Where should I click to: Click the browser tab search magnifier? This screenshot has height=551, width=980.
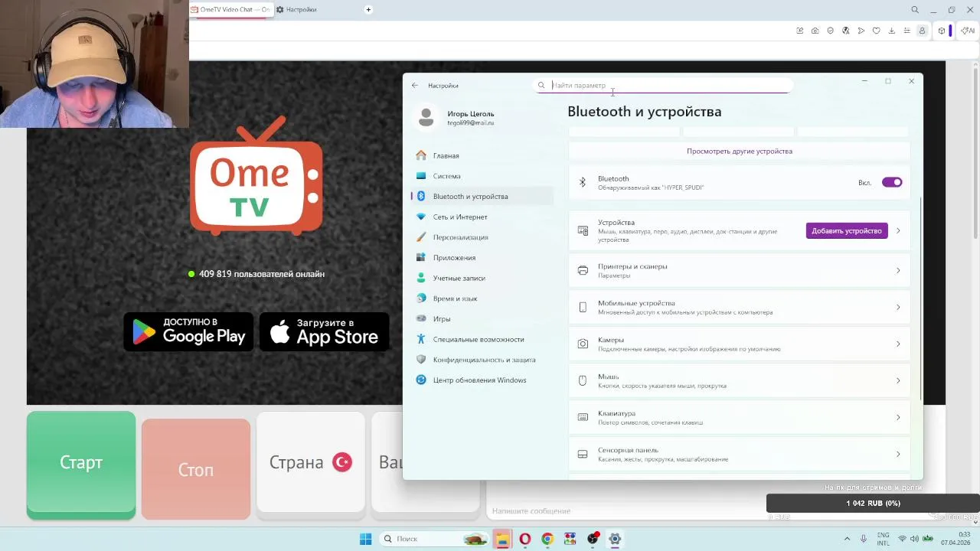tap(915, 10)
